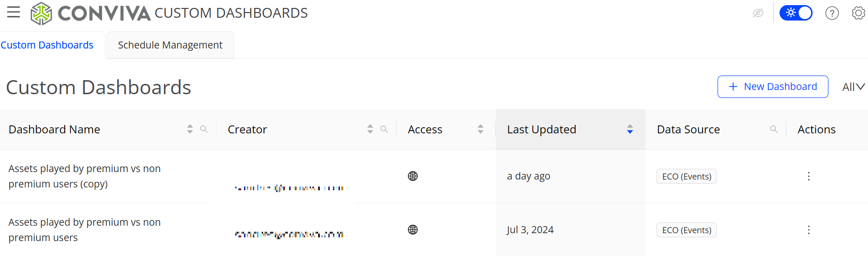
Task: Search the Data Source column magnifier
Action: [x=774, y=129]
